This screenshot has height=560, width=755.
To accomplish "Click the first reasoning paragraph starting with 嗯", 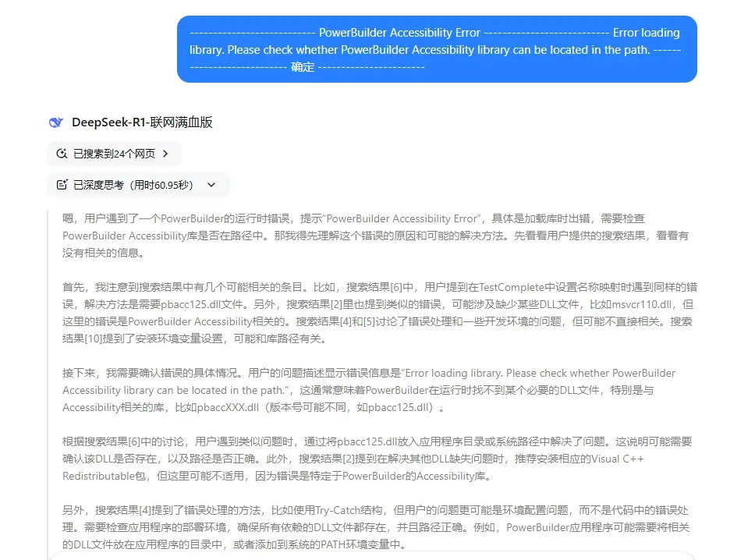I will [x=374, y=236].
